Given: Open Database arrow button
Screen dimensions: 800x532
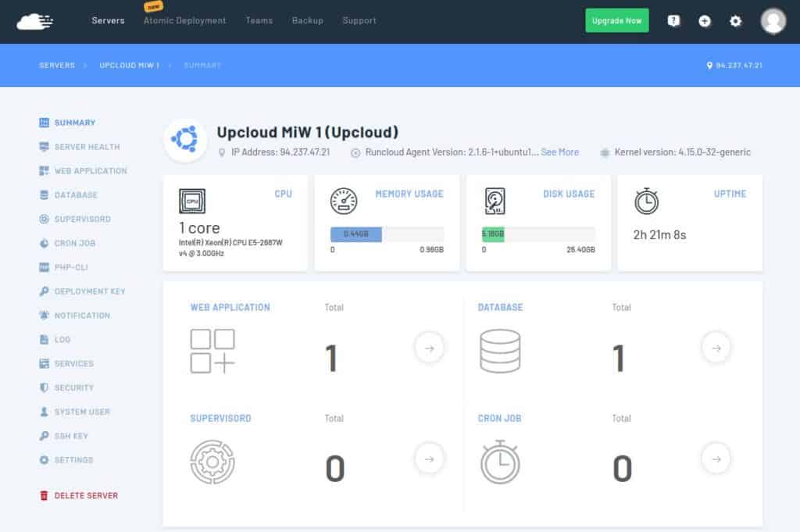Looking at the screenshot, I should pos(716,348).
